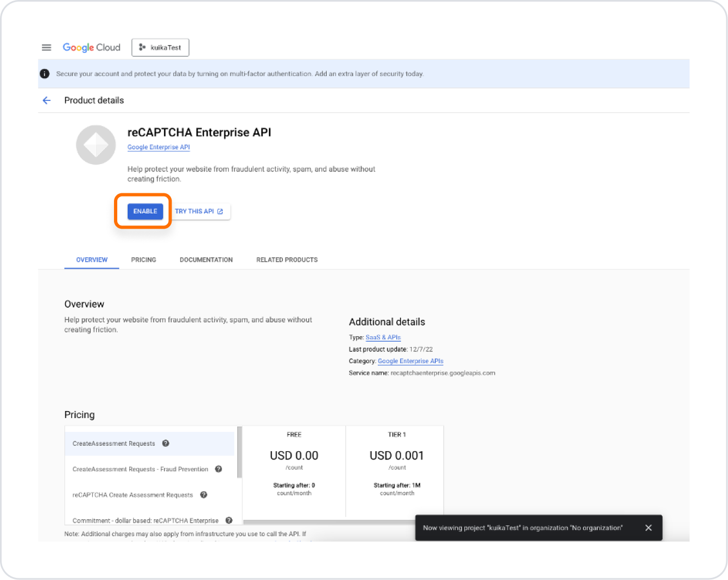Click the horizontal scrollbar under pricing tiers
Screen dimensions: 728x580
tap(330, 522)
